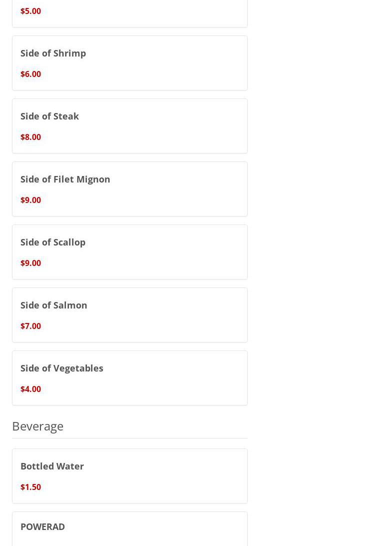This screenshot has width=392, height=546.
Task: Click the $8.00 price for Side of Steak
Action: 30,137
